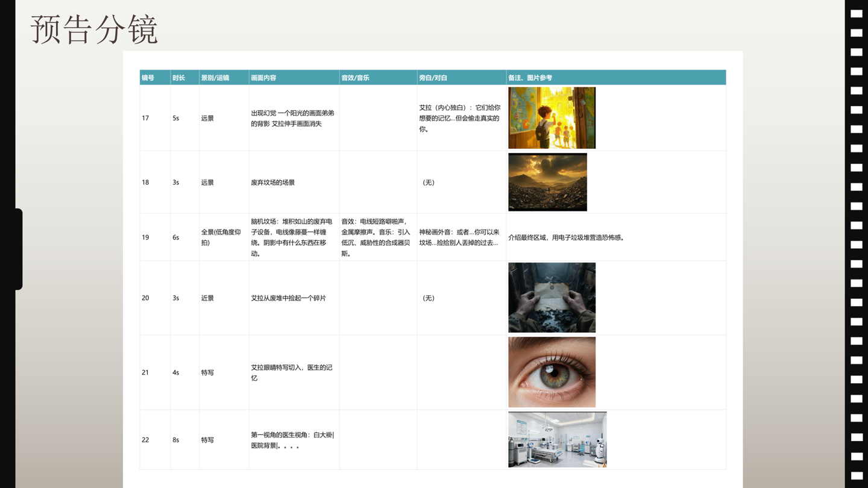Click the 废弃坟场的场景 description cell
Image resolution: width=868 pixels, height=488 pixels.
(x=294, y=182)
